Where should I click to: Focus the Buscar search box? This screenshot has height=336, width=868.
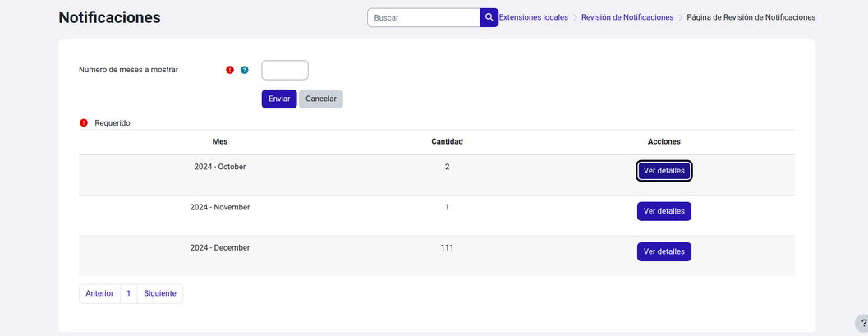click(x=423, y=17)
